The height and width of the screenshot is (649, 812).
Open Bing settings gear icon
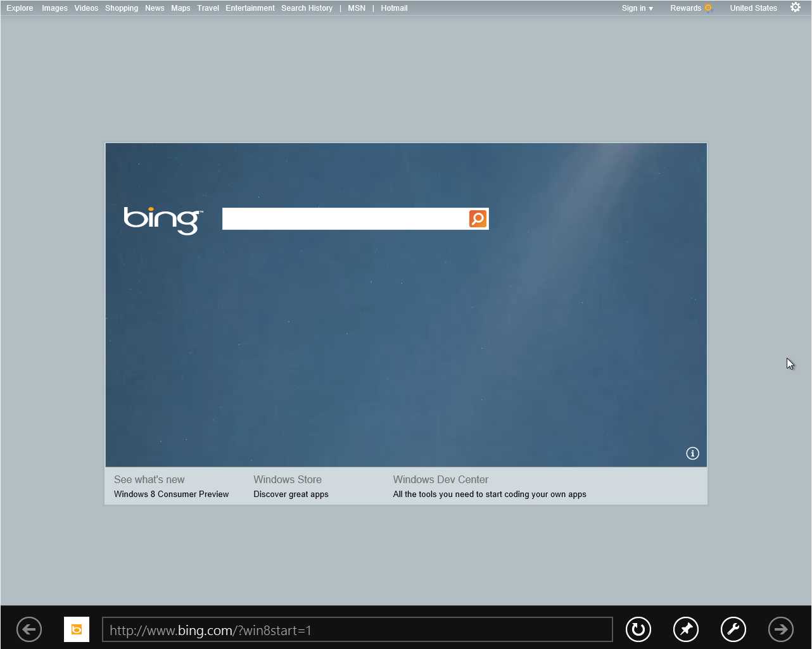tap(796, 8)
